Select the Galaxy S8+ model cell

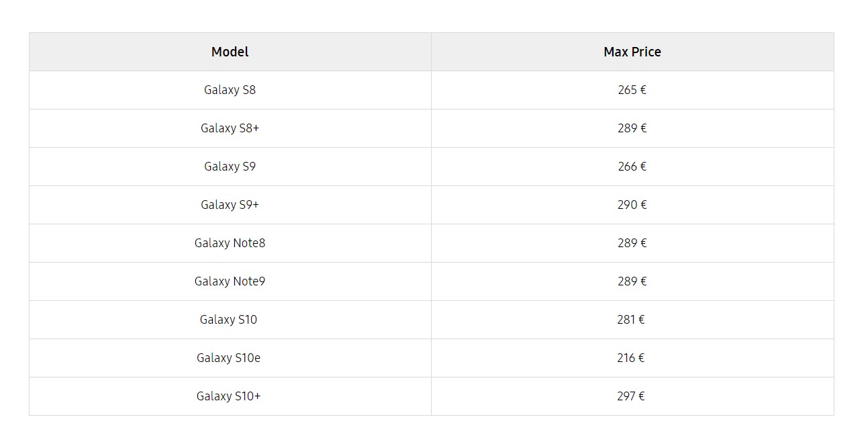pos(230,128)
